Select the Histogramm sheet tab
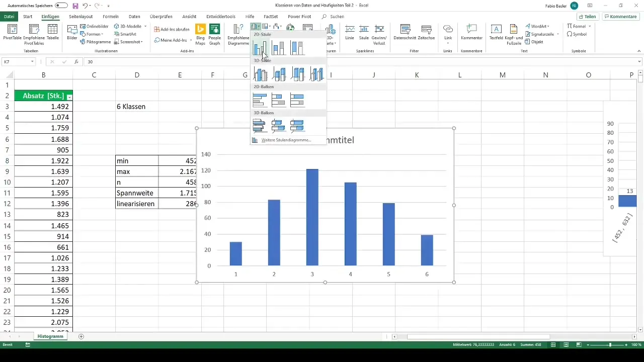 pos(51,336)
